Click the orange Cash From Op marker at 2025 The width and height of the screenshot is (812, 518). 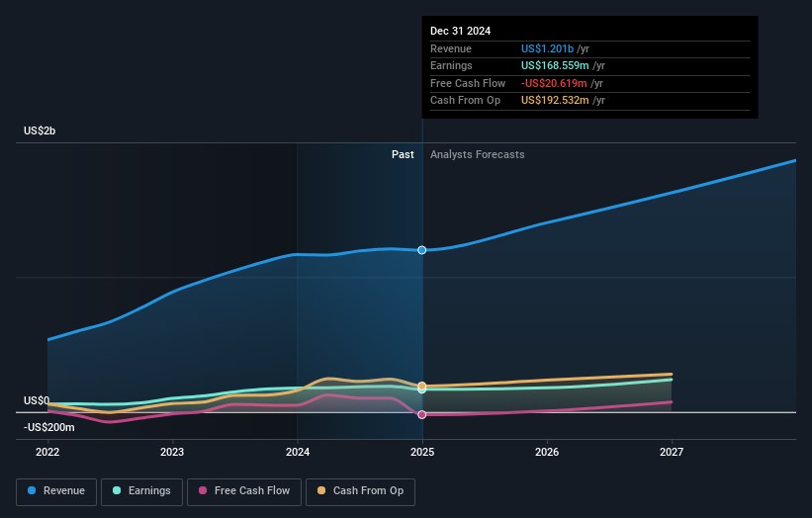422,386
